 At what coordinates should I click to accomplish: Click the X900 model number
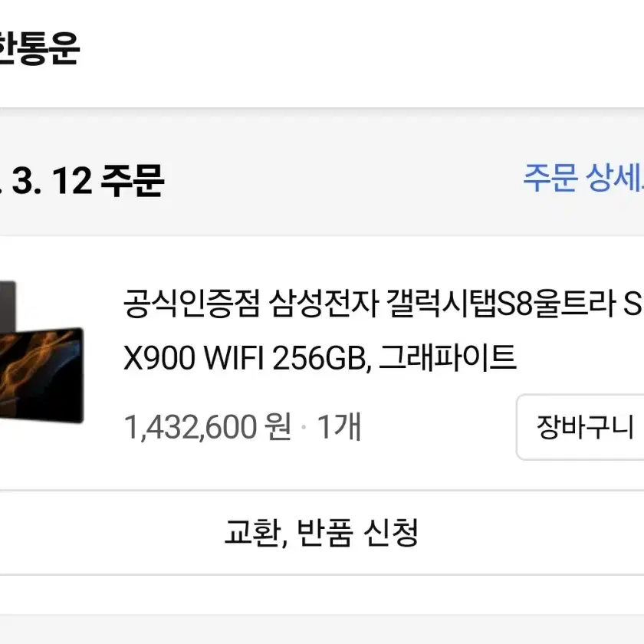(x=159, y=358)
